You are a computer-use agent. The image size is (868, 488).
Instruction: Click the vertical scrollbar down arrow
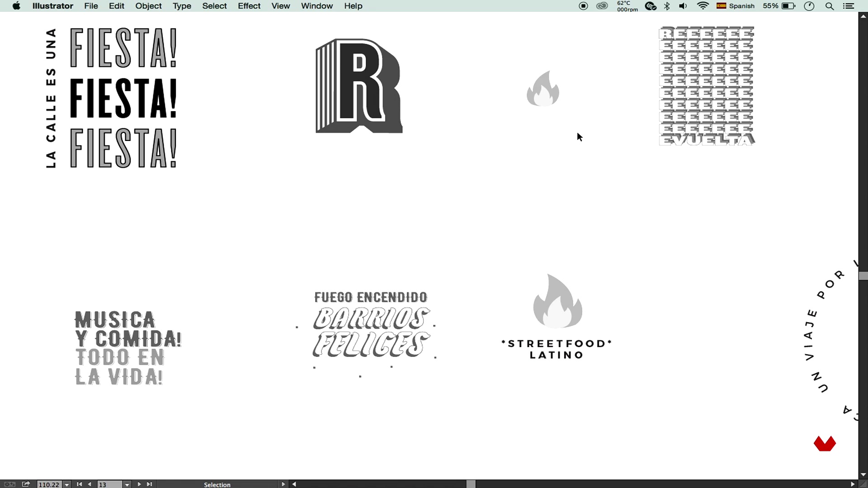click(x=863, y=474)
